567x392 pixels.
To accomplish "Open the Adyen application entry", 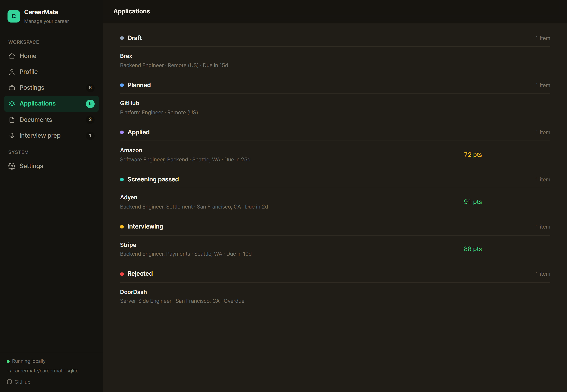I will point(335,202).
